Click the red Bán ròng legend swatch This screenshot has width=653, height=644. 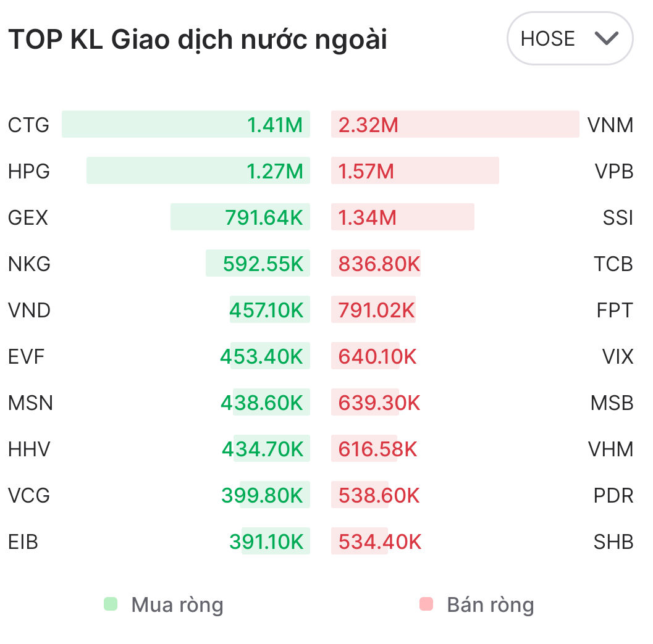426,604
